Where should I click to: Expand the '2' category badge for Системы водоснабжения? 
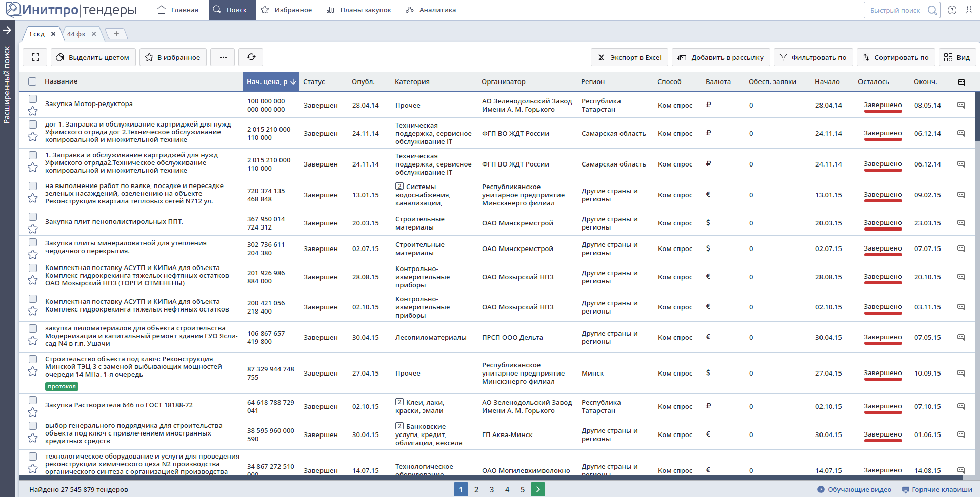click(399, 187)
